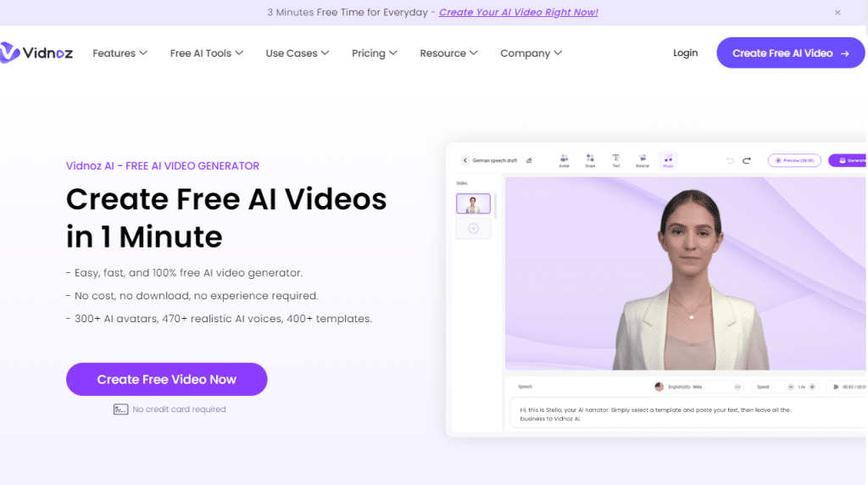Expand the Features dropdown menu
This screenshot has height=485, width=868.
click(120, 53)
